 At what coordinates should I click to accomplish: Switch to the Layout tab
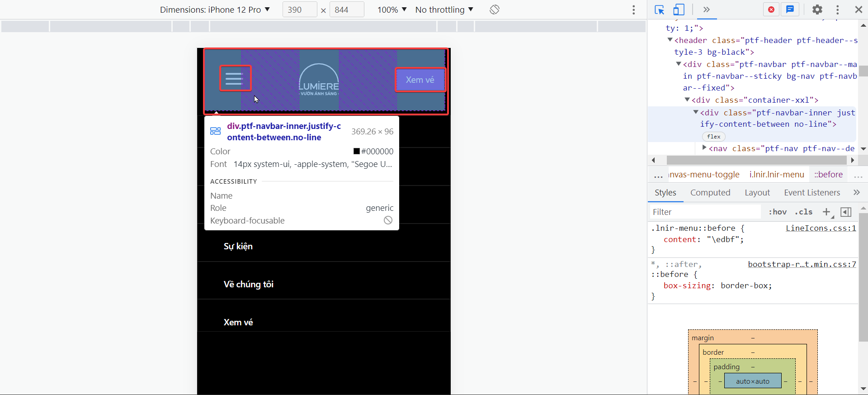[x=757, y=193]
